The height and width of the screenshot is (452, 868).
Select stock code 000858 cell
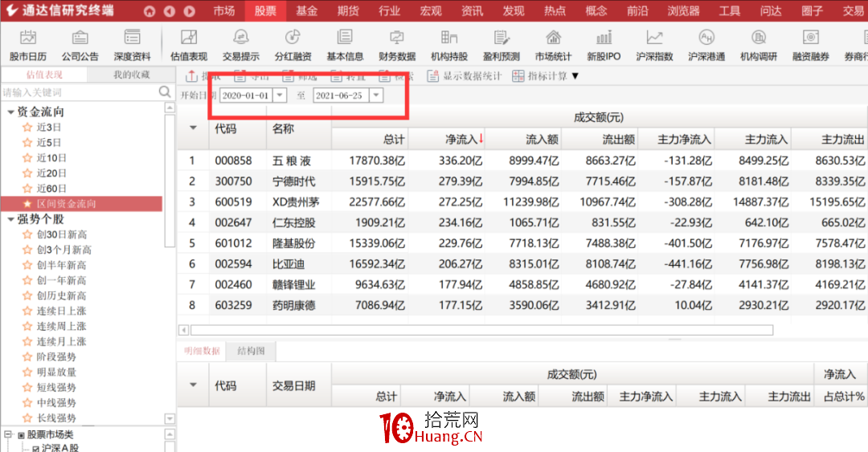tap(234, 161)
